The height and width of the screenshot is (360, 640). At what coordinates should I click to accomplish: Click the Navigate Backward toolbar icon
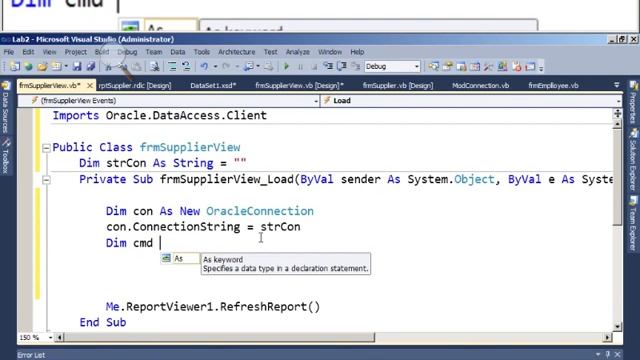tap(249, 66)
